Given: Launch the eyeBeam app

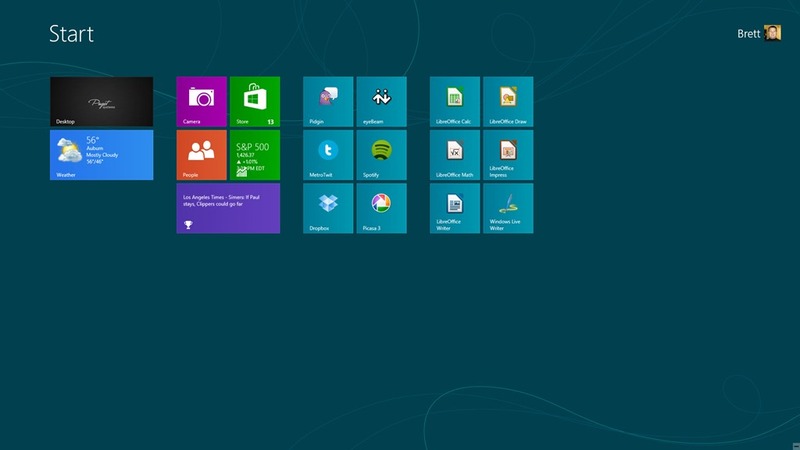Looking at the screenshot, I should 381,101.
